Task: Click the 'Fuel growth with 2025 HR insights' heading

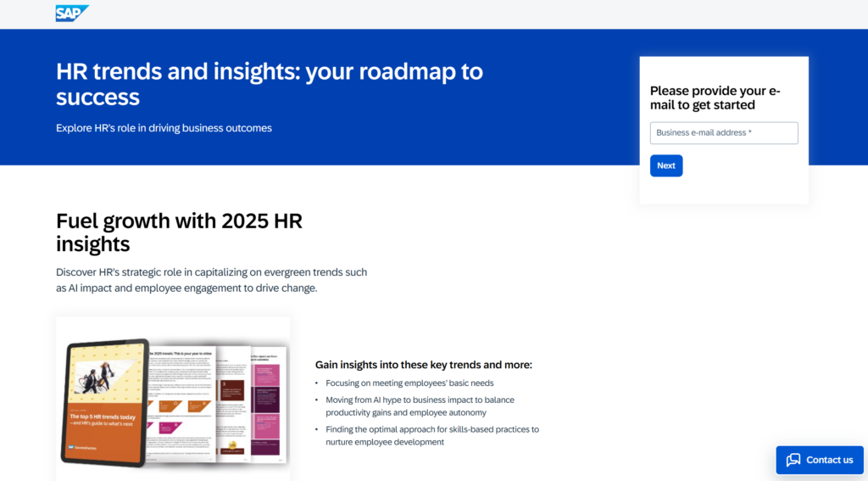Action: 179,232
